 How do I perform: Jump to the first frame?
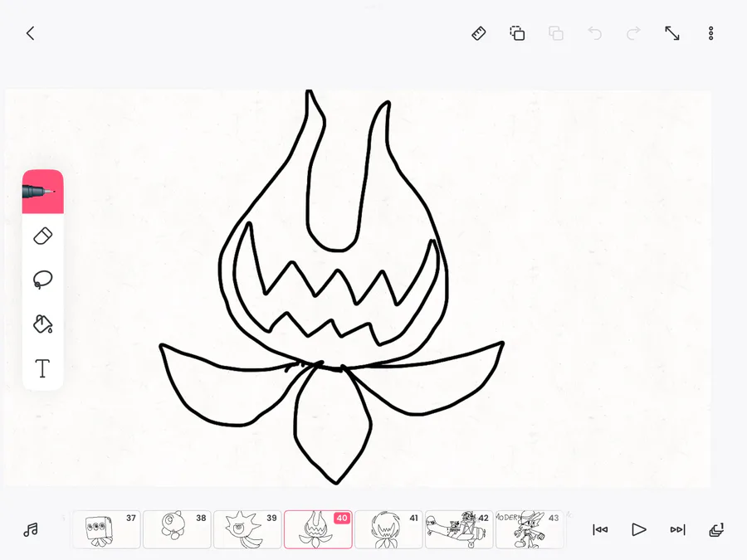(600, 529)
